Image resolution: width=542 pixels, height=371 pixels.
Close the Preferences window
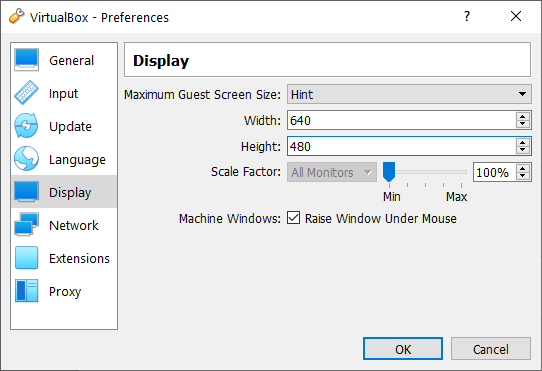click(x=516, y=16)
